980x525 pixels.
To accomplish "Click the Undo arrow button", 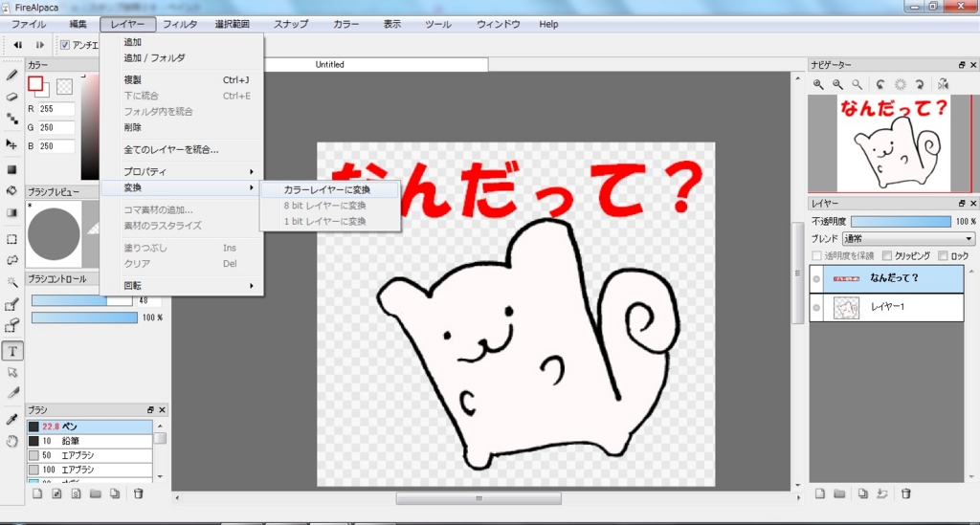I will (x=18, y=45).
